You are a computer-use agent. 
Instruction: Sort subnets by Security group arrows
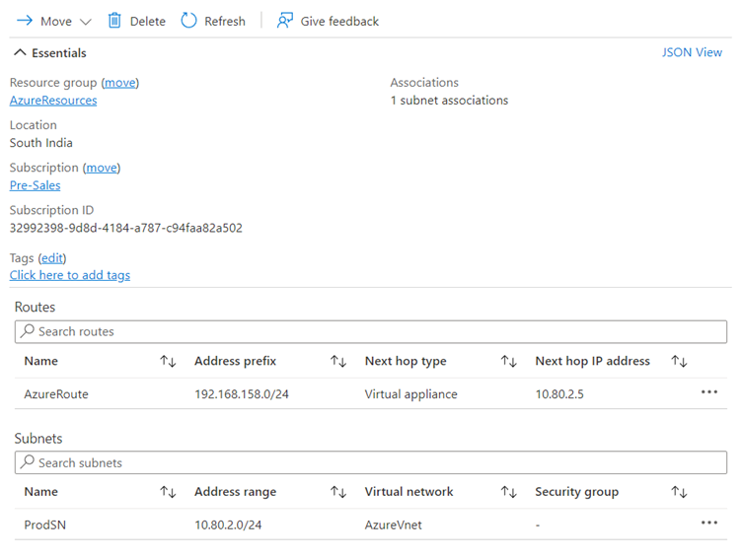(679, 492)
